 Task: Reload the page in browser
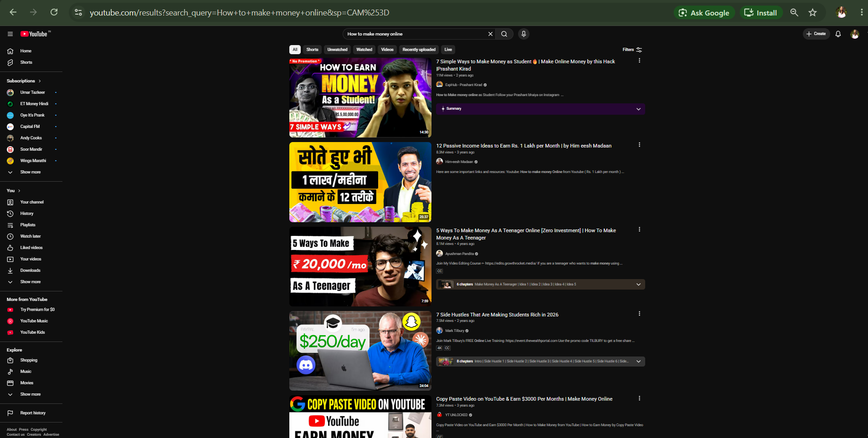click(54, 12)
